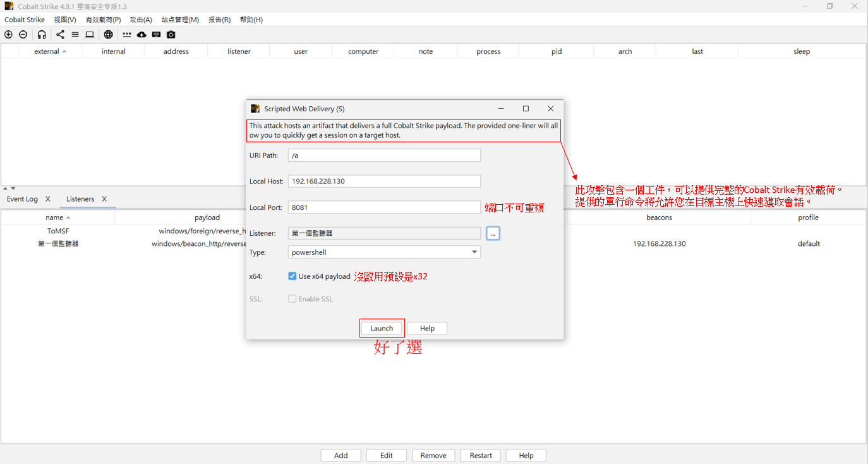Click the Launch button in the dialog
The height and width of the screenshot is (464, 868).
coord(382,328)
